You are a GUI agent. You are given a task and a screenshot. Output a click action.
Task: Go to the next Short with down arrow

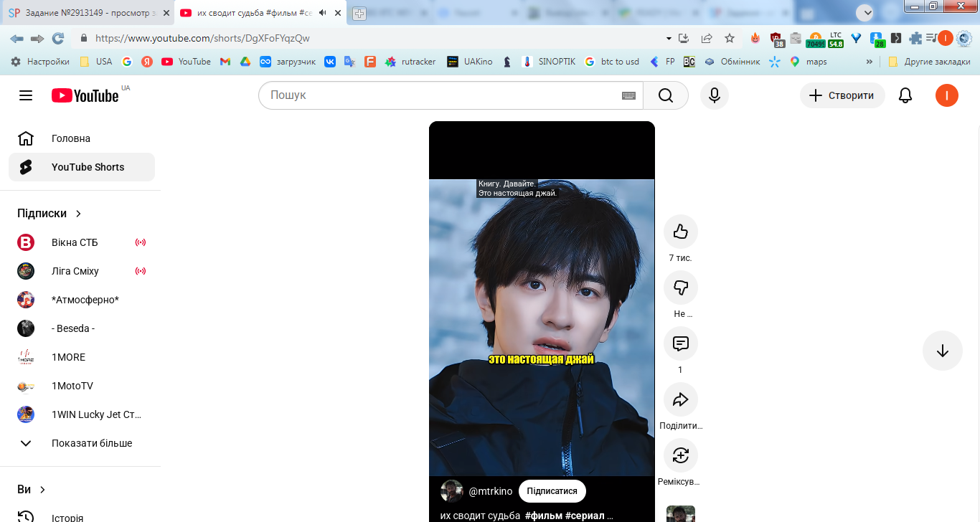[943, 351]
